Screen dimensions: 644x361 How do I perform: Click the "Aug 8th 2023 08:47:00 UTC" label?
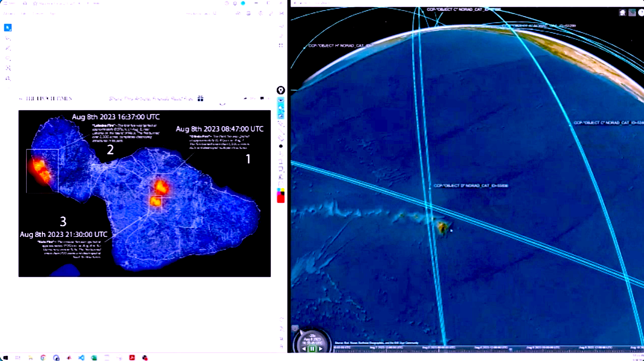pyautogui.click(x=220, y=129)
